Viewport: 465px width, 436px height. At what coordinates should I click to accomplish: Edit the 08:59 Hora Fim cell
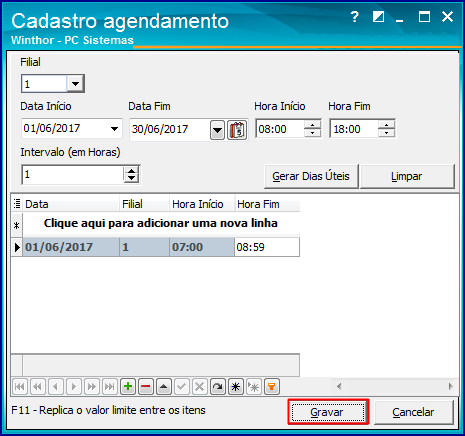(267, 247)
